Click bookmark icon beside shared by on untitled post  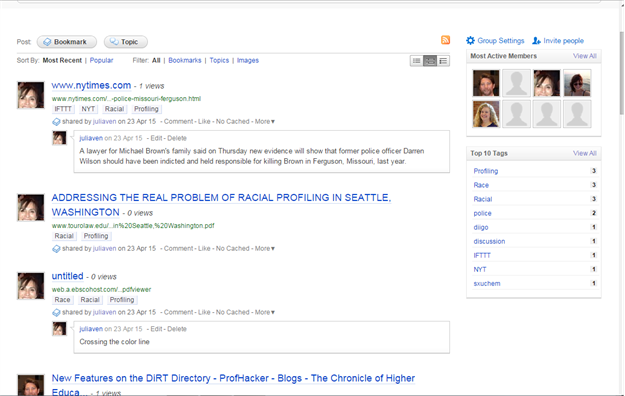56,312
